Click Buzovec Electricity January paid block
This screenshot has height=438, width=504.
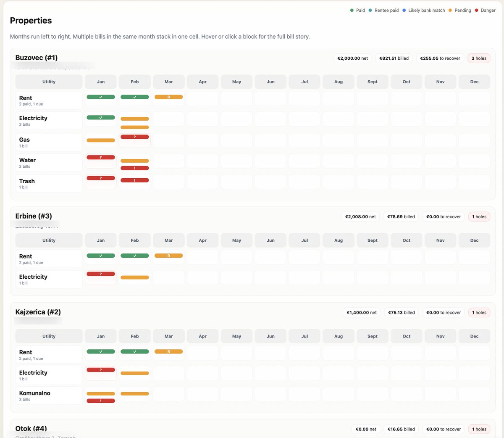pos(101,118)
